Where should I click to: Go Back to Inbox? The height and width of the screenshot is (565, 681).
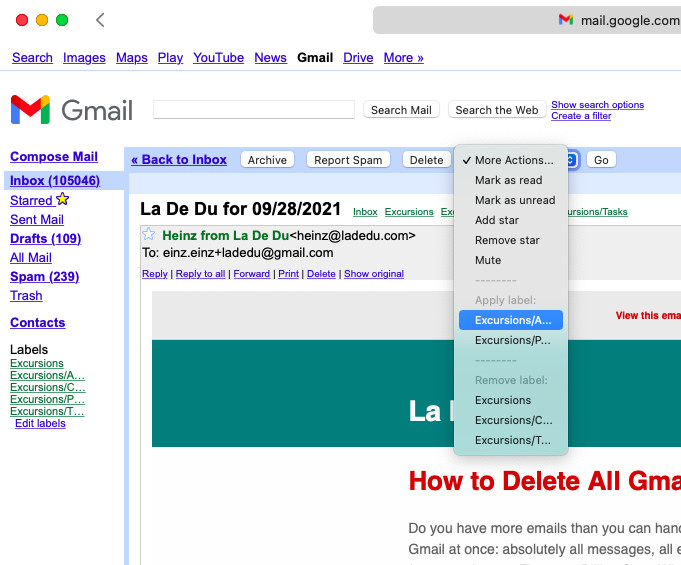pyautogui.click(x=179, y=159)
